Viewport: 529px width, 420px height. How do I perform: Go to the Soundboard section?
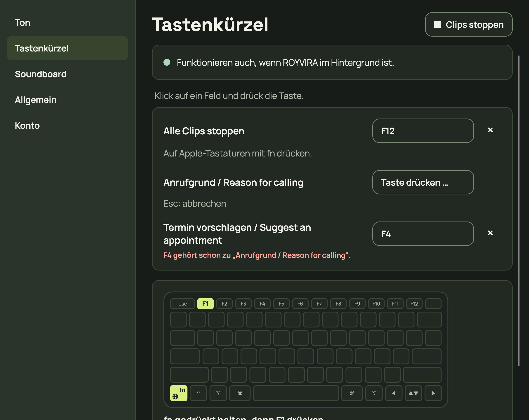pyautogui.click(x=67, y=74)
